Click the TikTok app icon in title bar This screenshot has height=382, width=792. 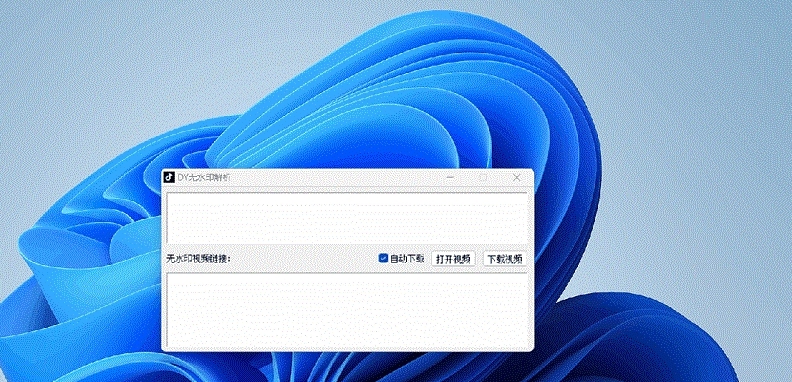tap(169, 177)
